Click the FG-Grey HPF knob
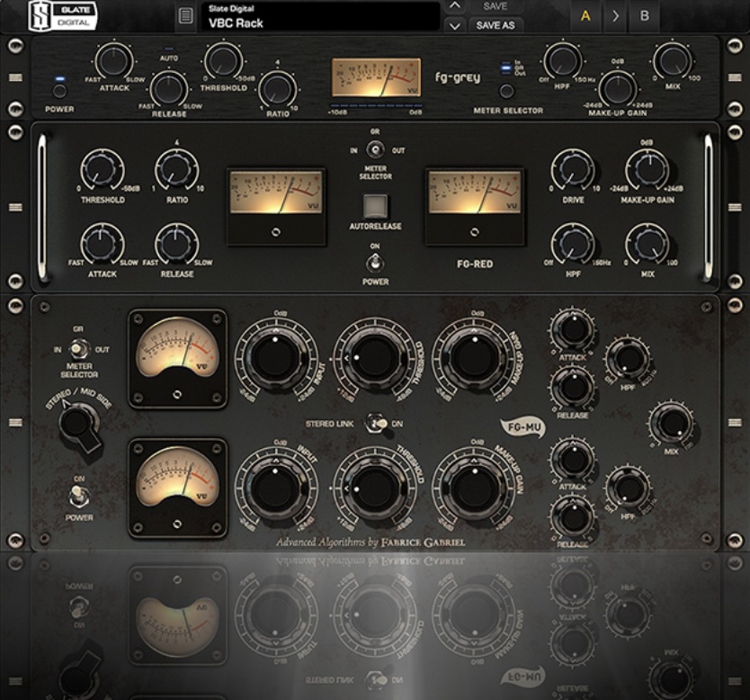This screenshot has width=750, height=700. point(562,62)
